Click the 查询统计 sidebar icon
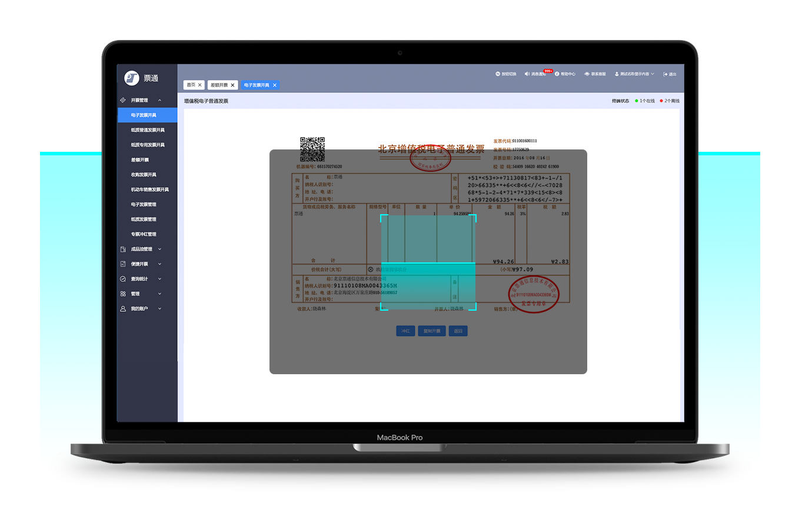Image resolution: width=812 pixels, height=506 pixels. (123, 279)
